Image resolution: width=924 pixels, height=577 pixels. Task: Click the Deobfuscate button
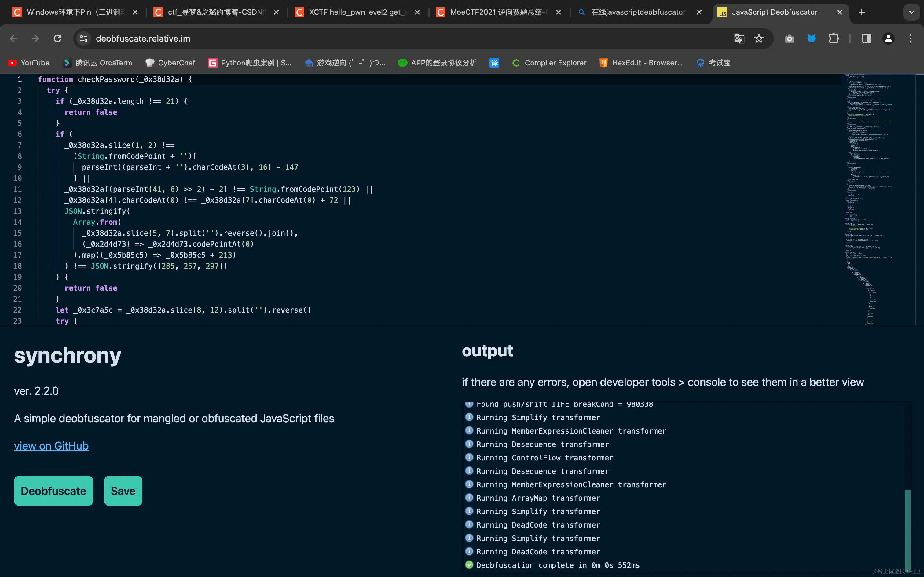53,491
